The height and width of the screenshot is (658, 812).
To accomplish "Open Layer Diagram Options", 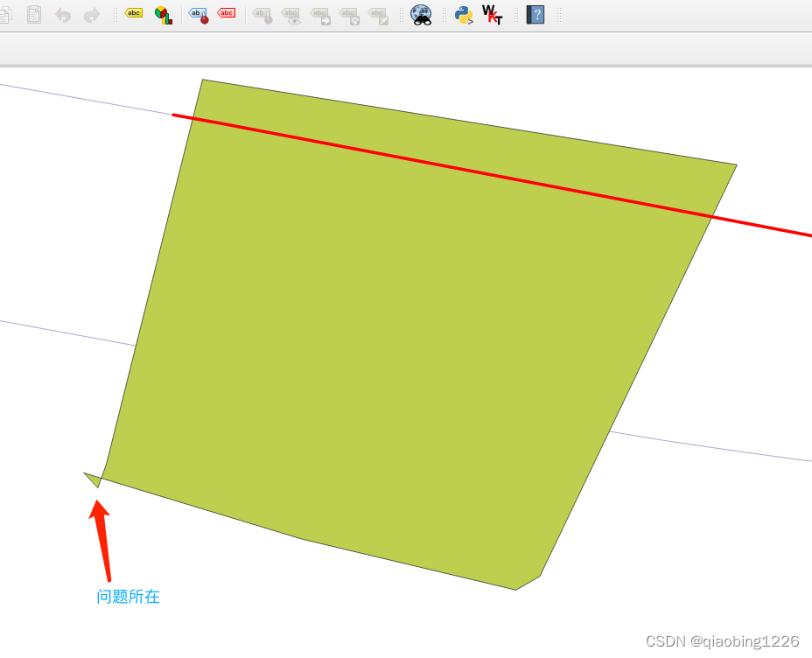I will click(163, 14).
